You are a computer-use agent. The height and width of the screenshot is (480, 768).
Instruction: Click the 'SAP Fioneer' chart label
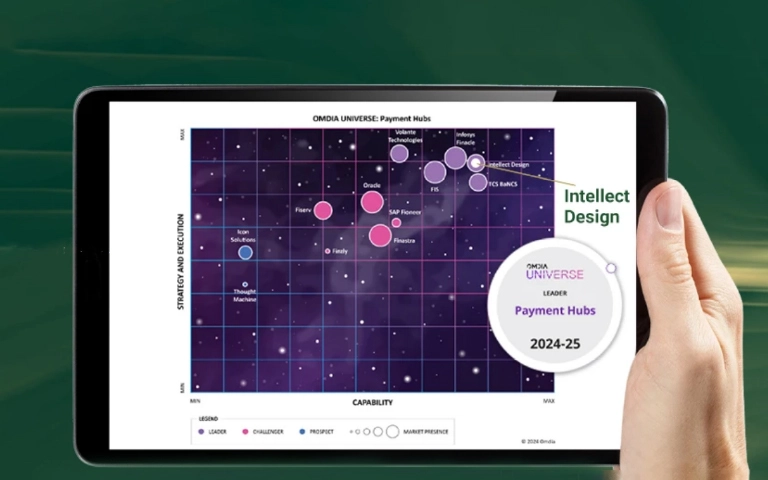click(x=405, y=212)
